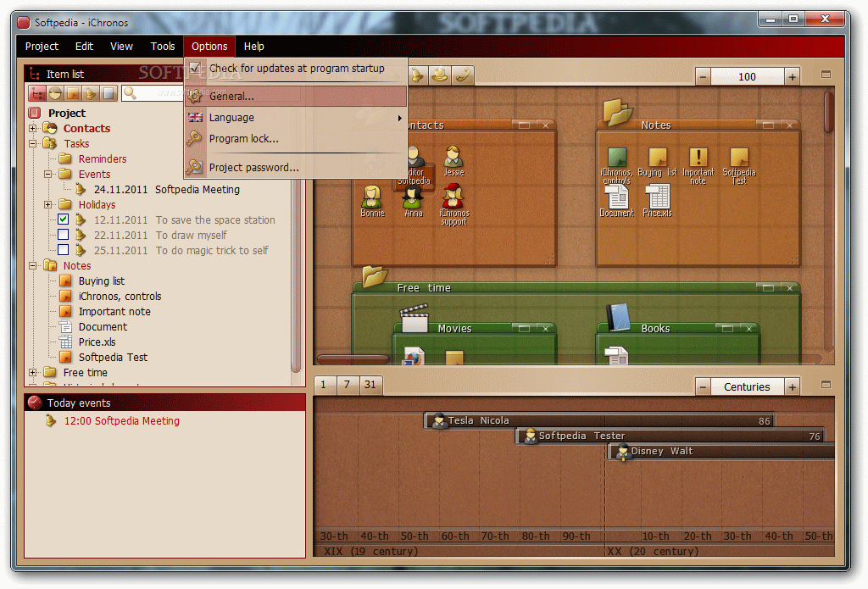Viewport: 868px width, 589px height.
Task: Click the desktop vertical scrollbar thumb
Action: pos(829,112)
